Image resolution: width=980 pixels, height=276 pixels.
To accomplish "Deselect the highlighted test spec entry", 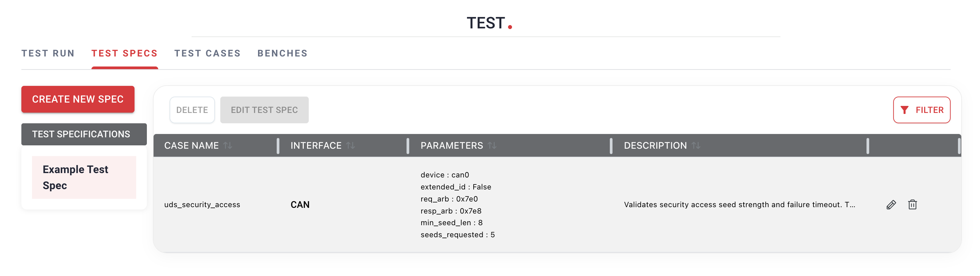I will tap(84, 177).
